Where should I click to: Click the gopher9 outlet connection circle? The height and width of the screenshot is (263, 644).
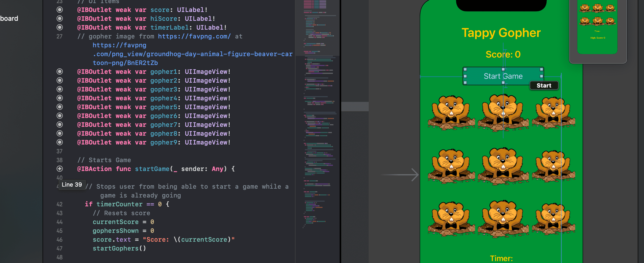click(60, 142)
